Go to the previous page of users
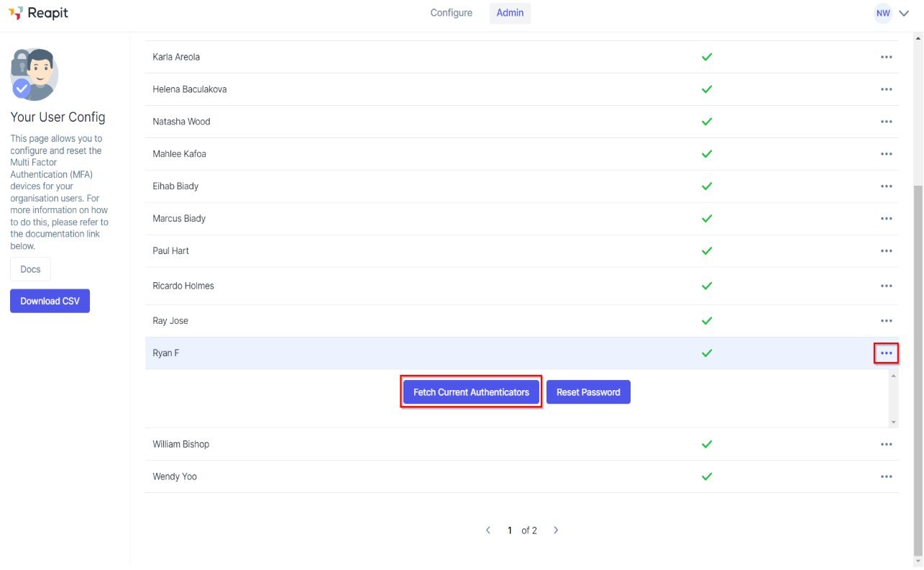Viewport: 924px width, 570px height. [x=488, y=530]
